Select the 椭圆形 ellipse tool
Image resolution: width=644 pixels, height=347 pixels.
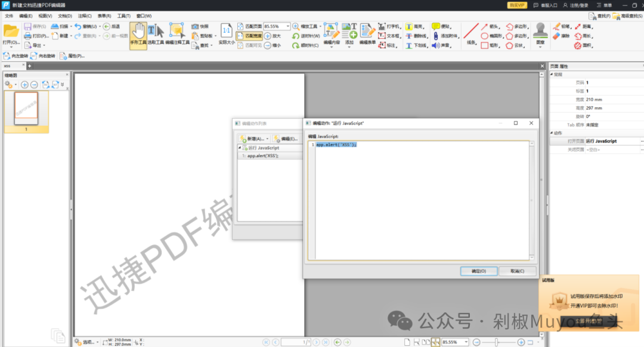(485, 36)
